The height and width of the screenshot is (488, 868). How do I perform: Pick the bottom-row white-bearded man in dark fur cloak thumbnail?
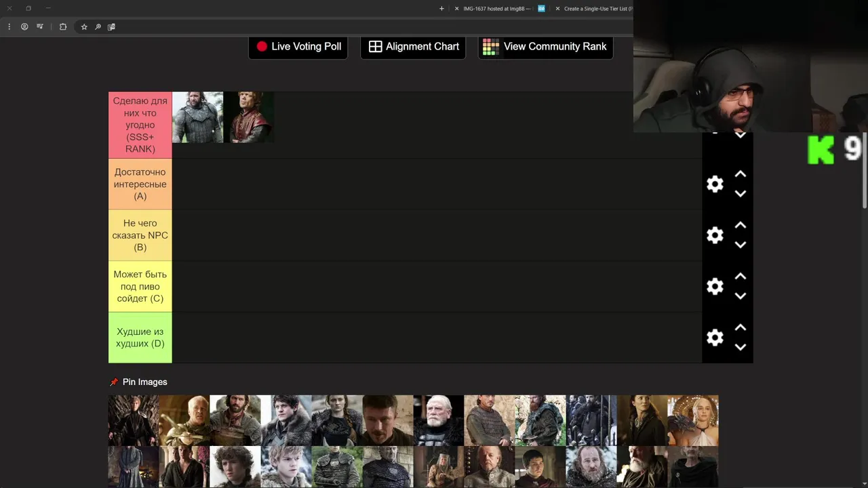point(642,467)
